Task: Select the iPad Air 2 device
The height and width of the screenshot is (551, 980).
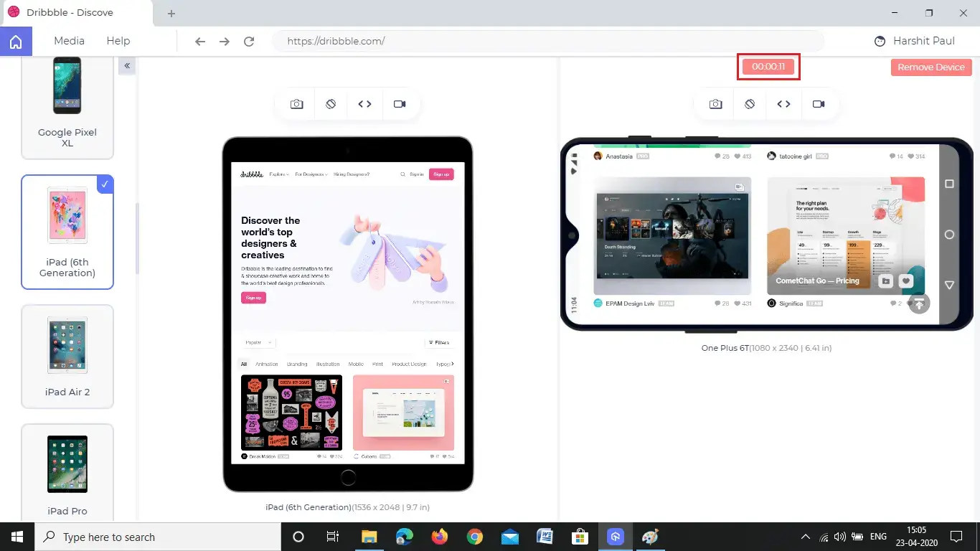Action: tap(67, 357)
